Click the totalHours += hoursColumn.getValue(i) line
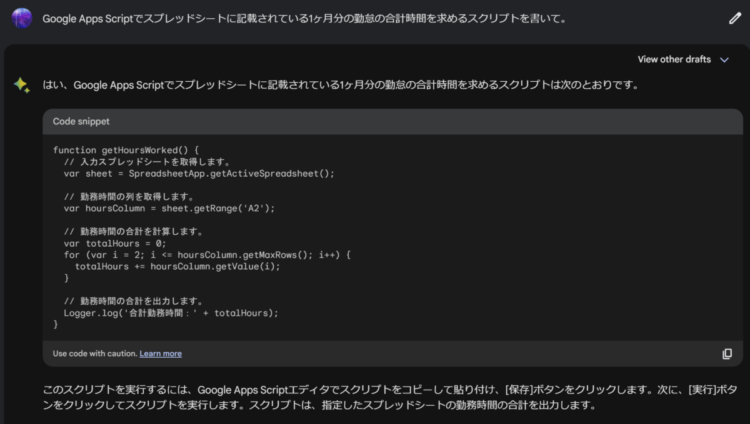The width and height of the screenshot is (750, 424). (177, 267)
